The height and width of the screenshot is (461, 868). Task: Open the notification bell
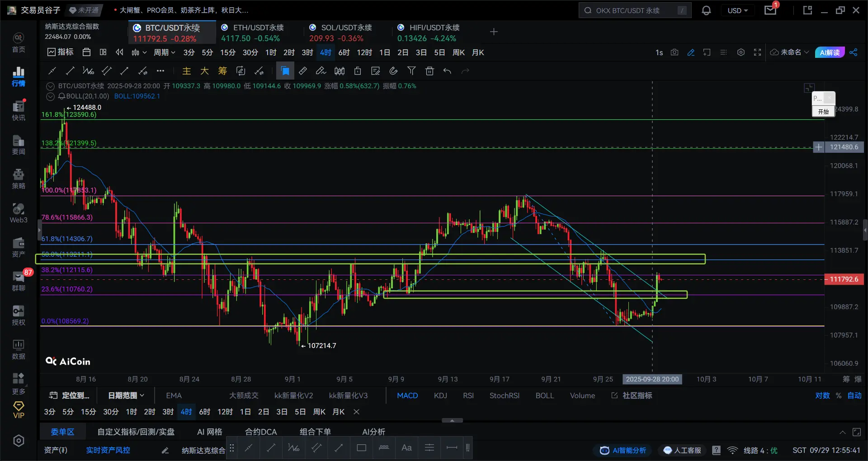[706, 10]
